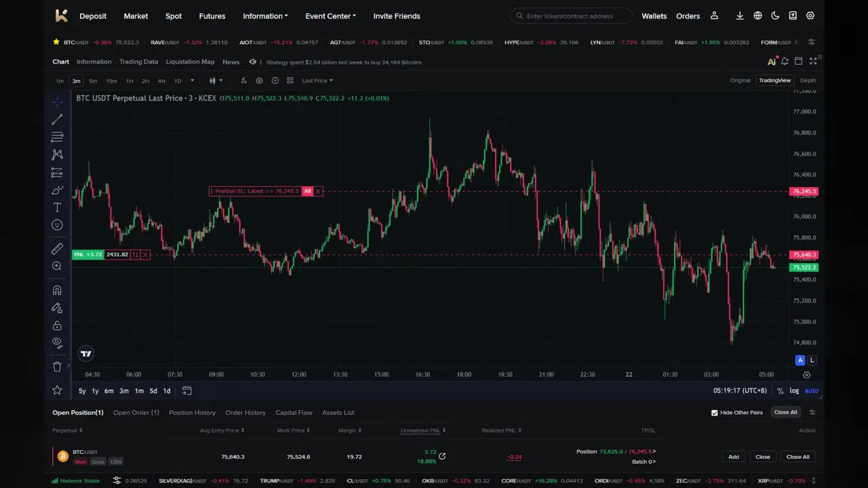Open the emoji icons tool
The width and height of the screenshot is (868, 488).
57,225
